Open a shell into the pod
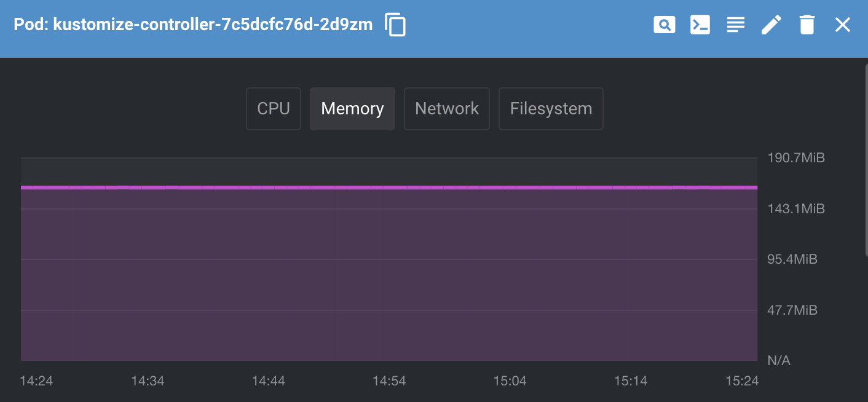 [x=700, y=25]
